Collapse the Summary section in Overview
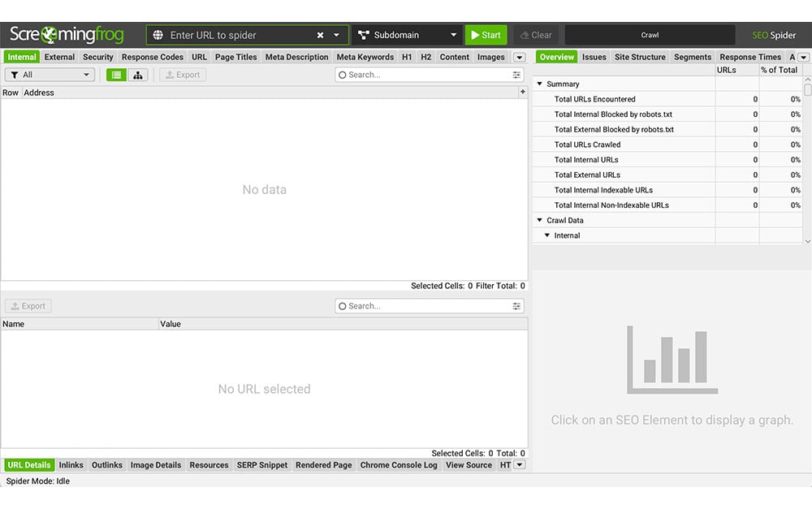This screenshot has height=509, width=812. point(540,84)
